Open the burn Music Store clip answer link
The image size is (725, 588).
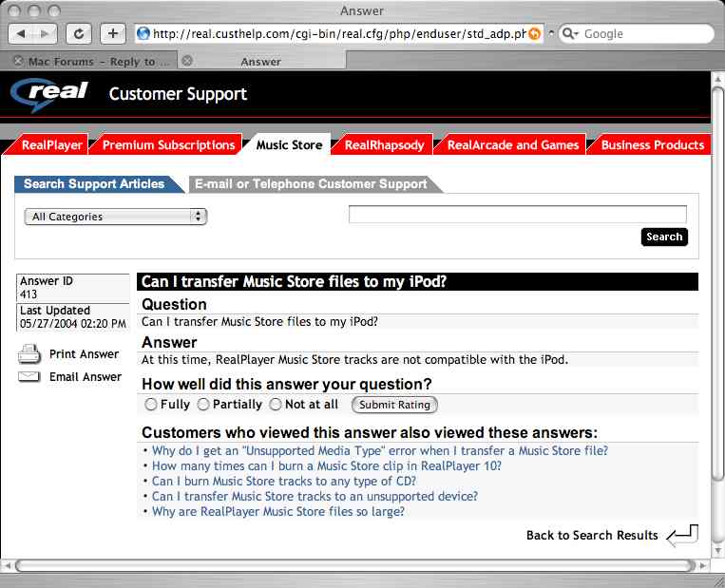[x=327, y=466]
